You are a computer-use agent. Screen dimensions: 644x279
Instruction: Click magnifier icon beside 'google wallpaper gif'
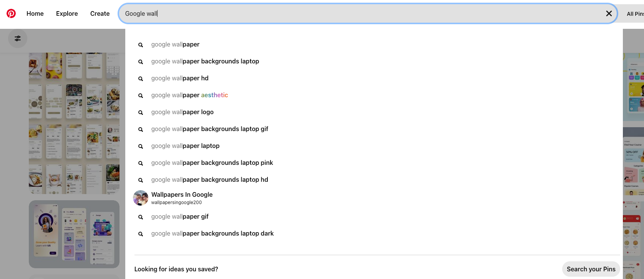141,217
